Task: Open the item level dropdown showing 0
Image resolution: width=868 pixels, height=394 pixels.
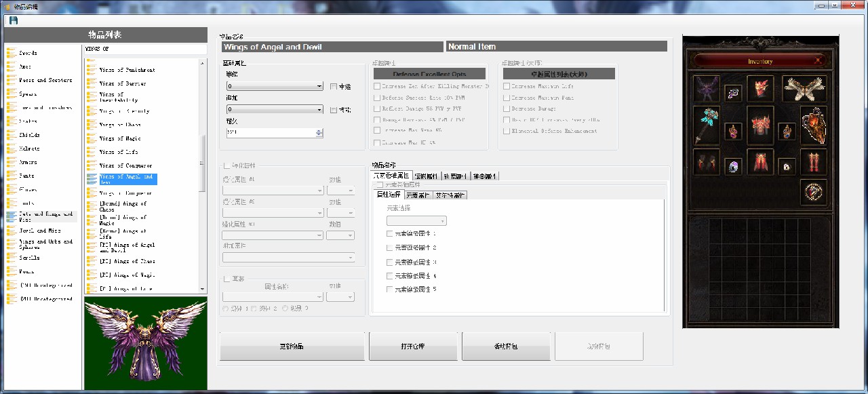Action: click(x=275, y=87)
